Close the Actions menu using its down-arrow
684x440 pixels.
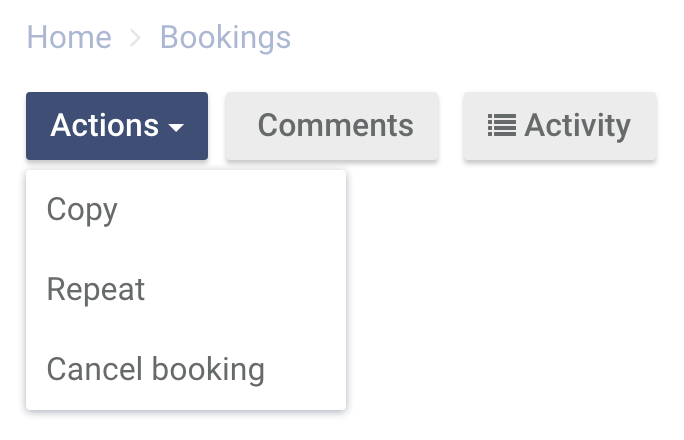(176, 127)
